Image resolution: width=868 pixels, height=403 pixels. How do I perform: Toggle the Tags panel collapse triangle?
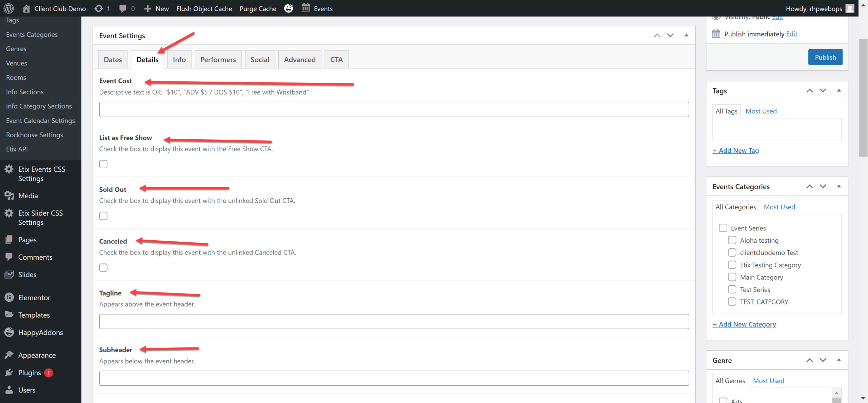click(x=839, y=90)
